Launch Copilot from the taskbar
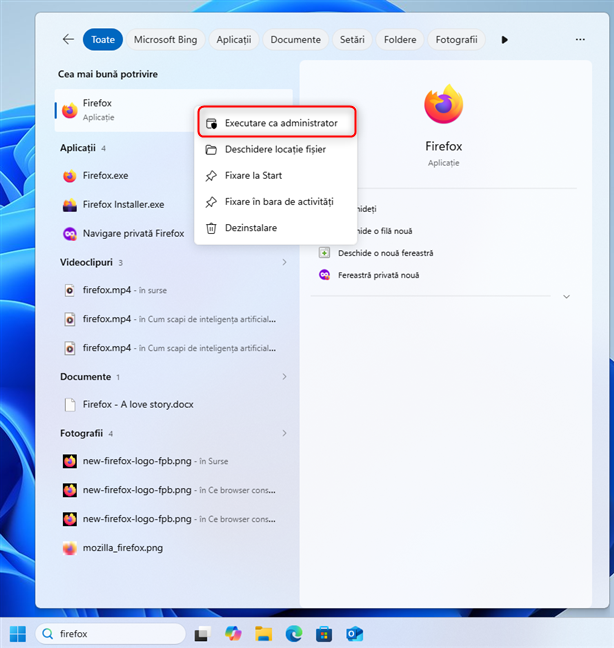 coord(233,634)
